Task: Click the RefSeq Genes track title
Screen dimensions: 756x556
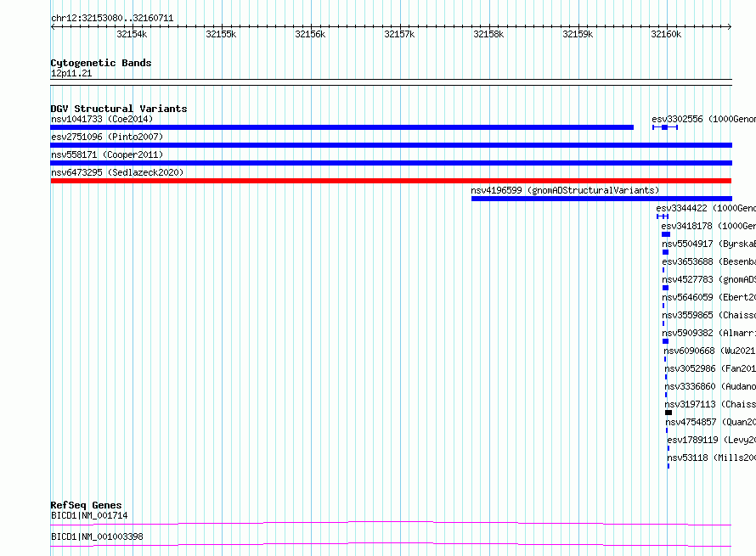Action: [x=86, y=505]
